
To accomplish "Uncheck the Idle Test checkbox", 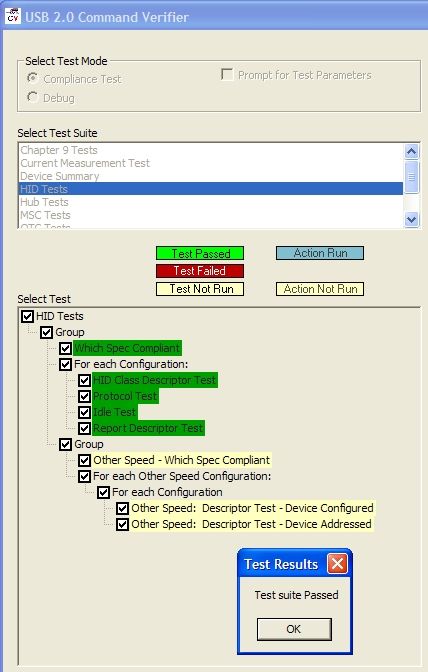I will tap(84, 412).
